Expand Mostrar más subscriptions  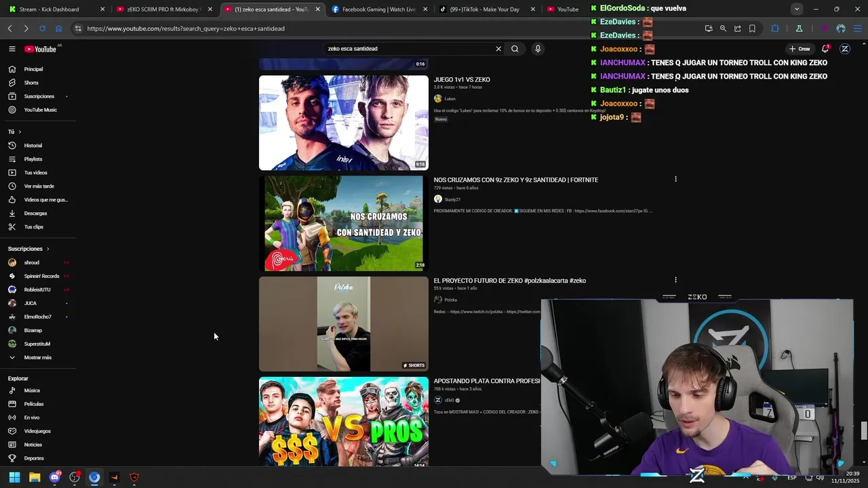coord(38,357)
